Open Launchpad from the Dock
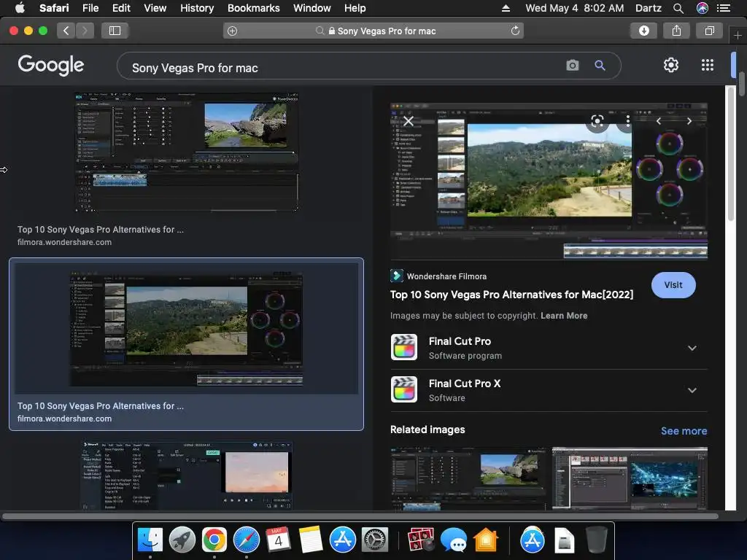Image resolution: width=747 pixels, height=560 pixels. coord(182,540)
